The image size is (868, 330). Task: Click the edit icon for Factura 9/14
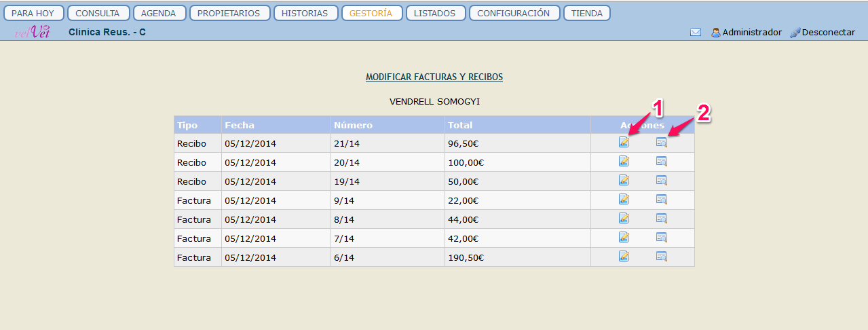[x=624, y=199]
